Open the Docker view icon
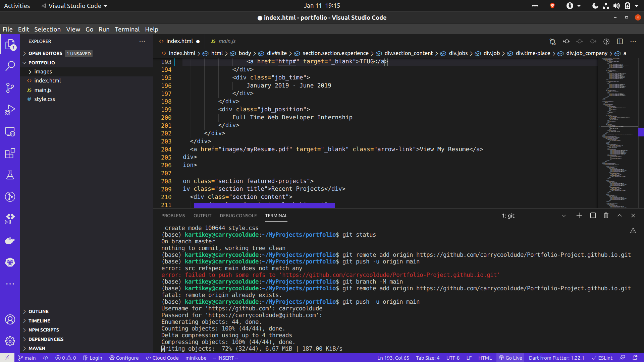Viewport: 644px width, 362px height. pyautogui.click(x=10, y=241)
